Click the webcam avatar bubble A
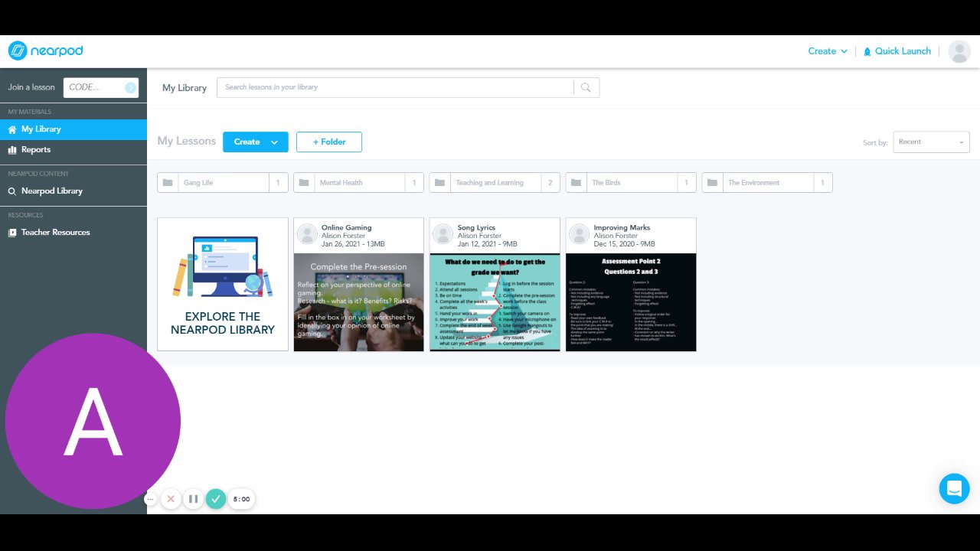980x551 pixels. click(x=93, y=421)
